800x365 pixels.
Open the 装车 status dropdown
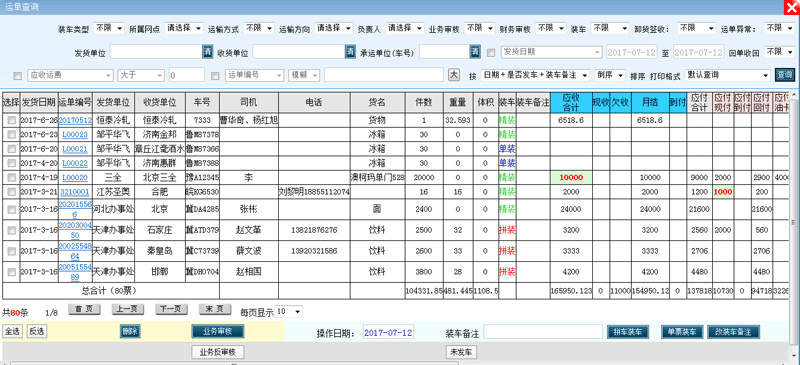(610, 28)
